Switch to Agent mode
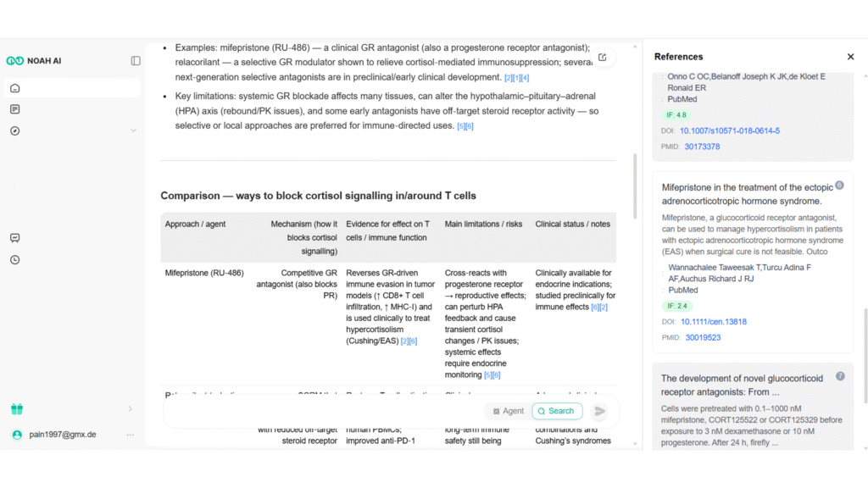This screenshot has width=868, height=488. click(508, 411)
